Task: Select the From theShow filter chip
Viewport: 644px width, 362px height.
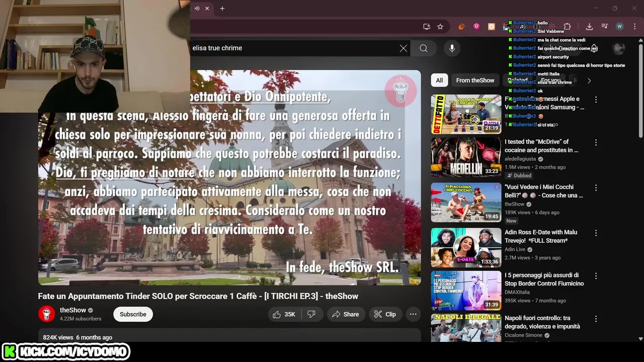Action: (475, 80)
